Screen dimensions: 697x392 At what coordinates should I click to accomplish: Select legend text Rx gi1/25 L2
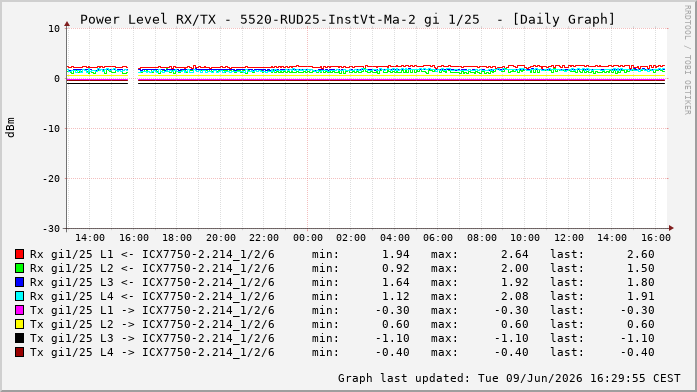click(72, 268)
